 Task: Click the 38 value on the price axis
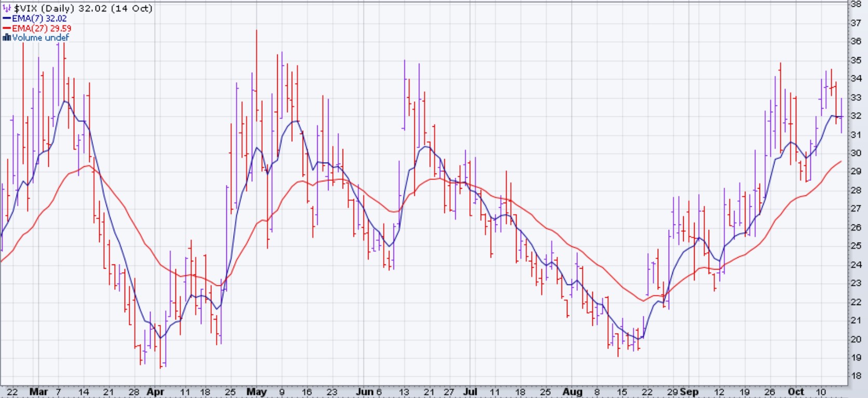(x=856, y=4)
